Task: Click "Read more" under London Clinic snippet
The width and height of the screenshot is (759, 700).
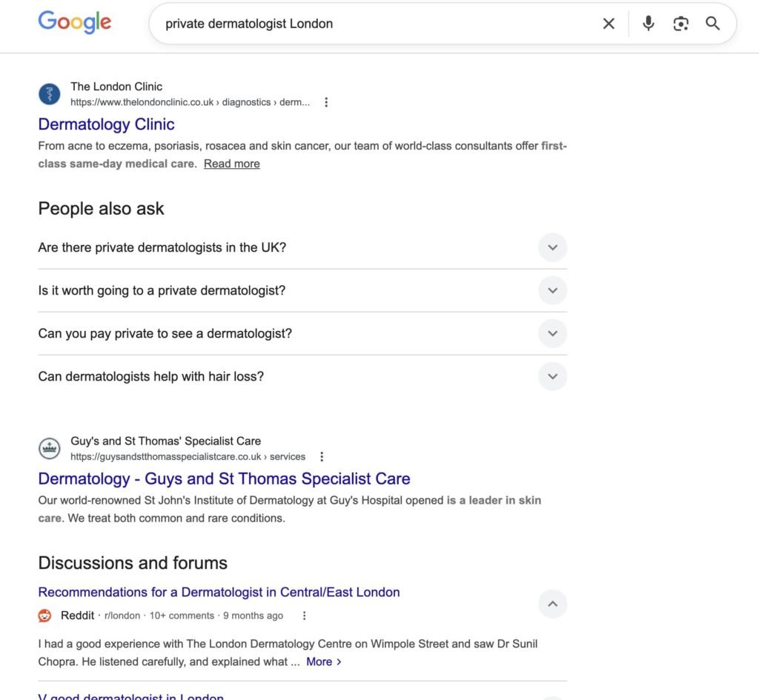Action: tap(232, 164)
